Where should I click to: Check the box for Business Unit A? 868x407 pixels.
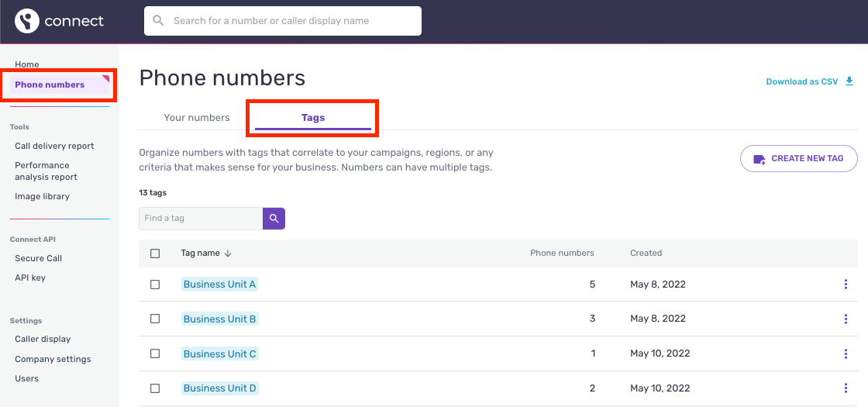coord(155,285)
